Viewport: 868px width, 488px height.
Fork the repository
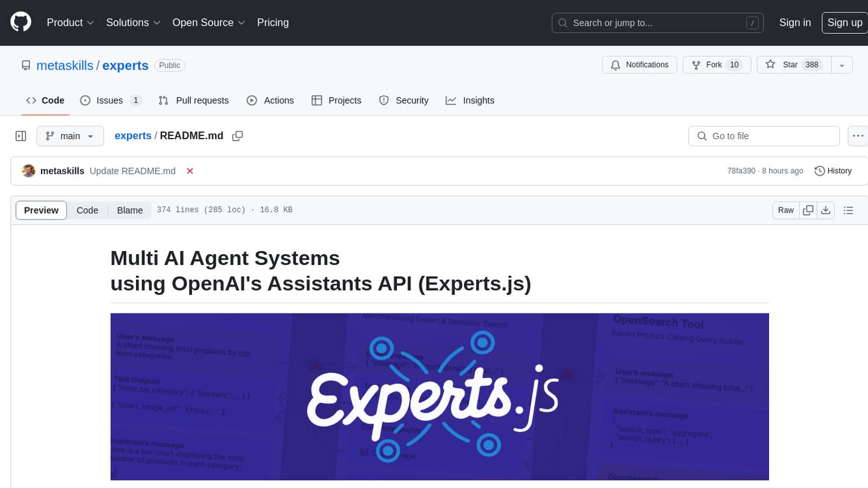pos(717,65)
